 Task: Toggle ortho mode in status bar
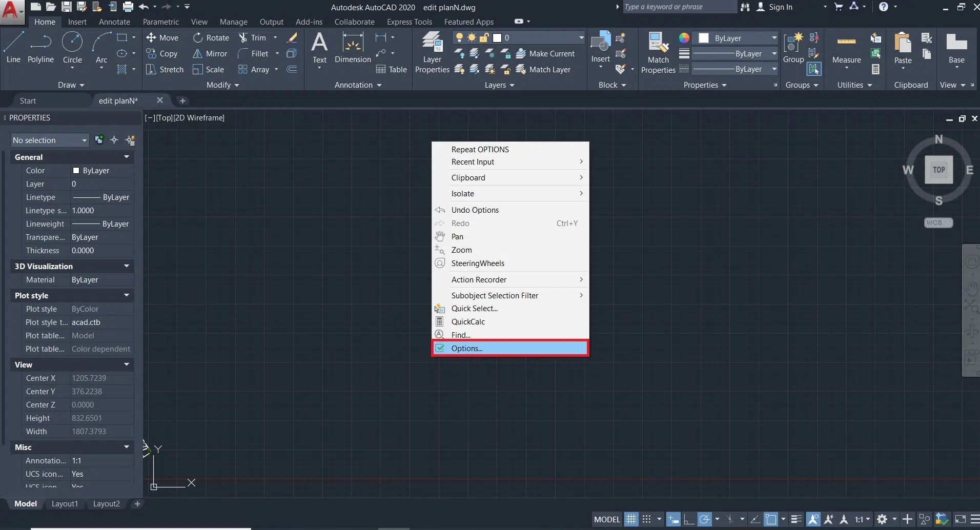(x=689, y=519)
